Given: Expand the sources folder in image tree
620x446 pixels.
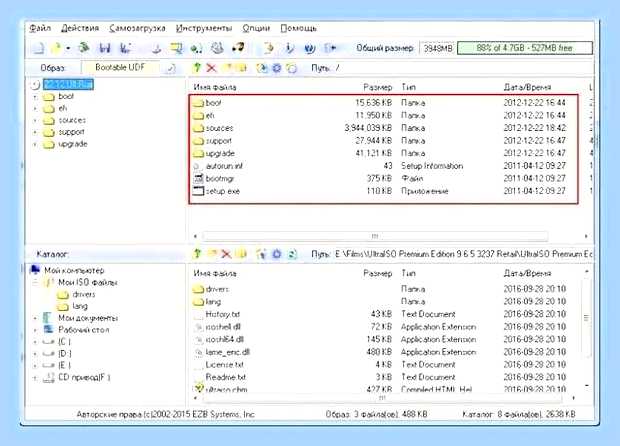Looking at the screenshot, I should [x=35, y=120].
